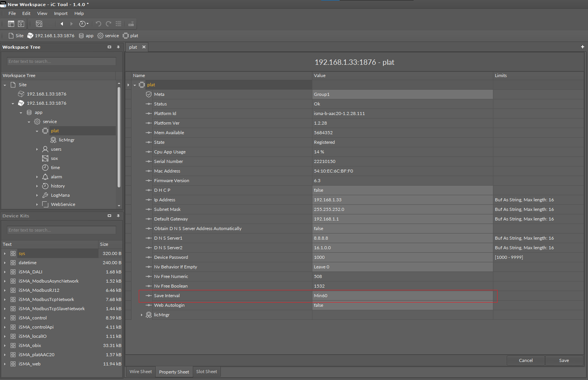Expand the iSMA_DALI kit
588x380 pixels.
pyautogui.click(x=5, y=272)
